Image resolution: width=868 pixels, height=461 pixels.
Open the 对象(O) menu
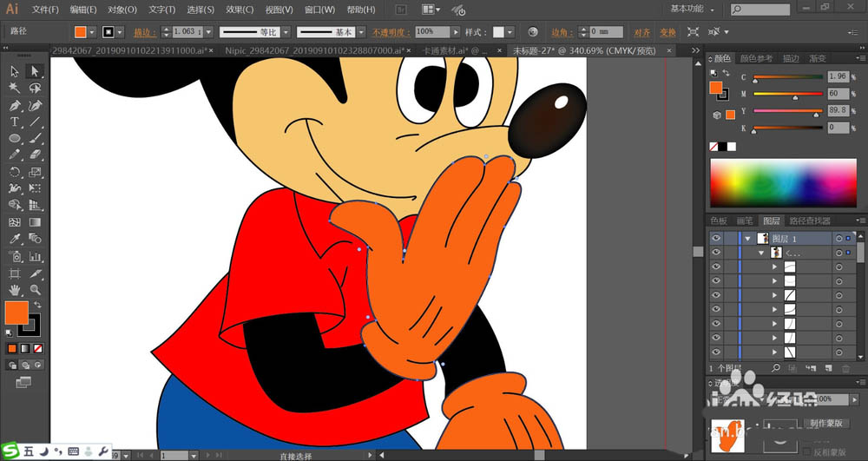click(122, 10)
